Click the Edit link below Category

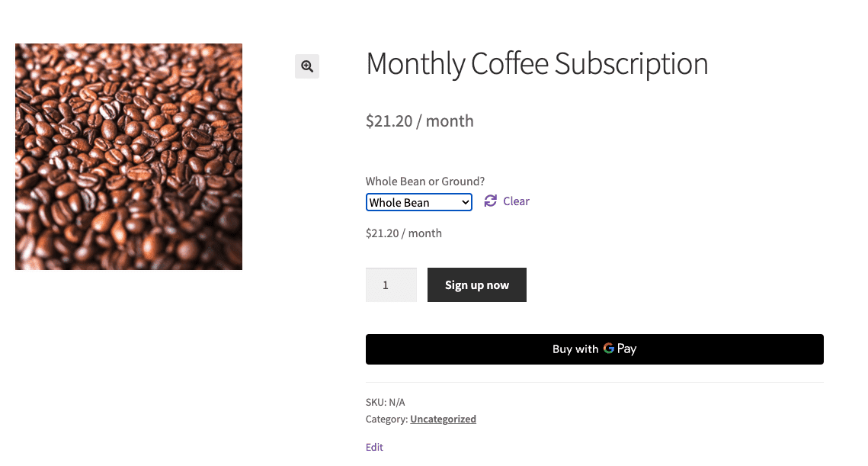[x=373, y=447]
